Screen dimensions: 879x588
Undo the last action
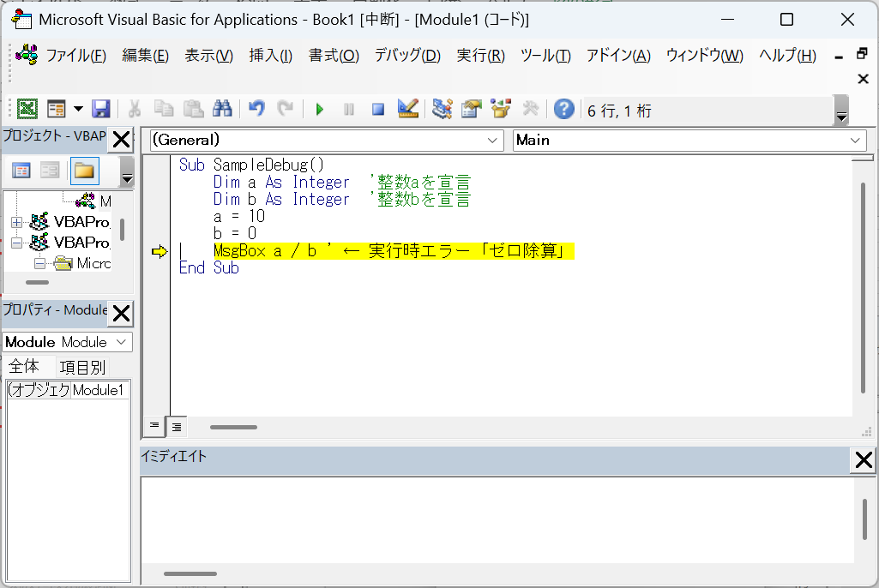pyautogui.click(x=256, y=108)
